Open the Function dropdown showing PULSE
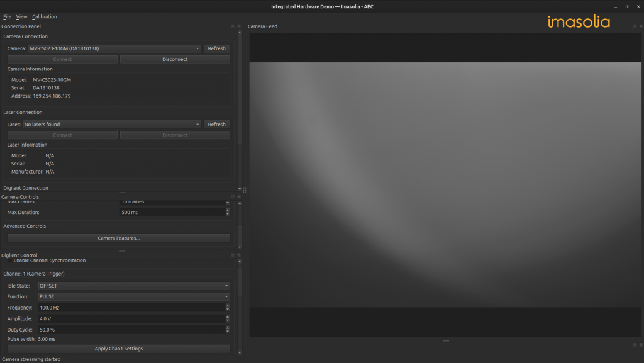 point(134,296)
